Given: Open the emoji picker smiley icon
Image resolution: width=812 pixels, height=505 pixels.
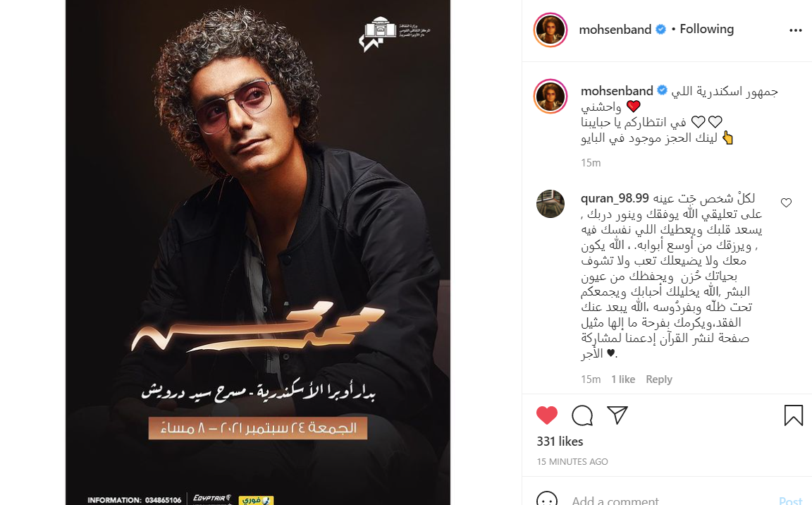Looking at the screenshot, I should [547, 499].
